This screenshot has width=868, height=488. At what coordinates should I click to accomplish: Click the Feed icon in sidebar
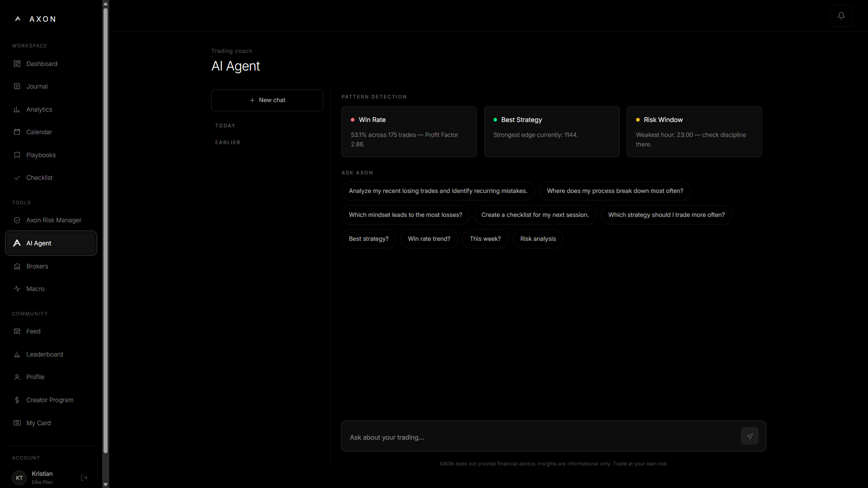click(17, 331)
